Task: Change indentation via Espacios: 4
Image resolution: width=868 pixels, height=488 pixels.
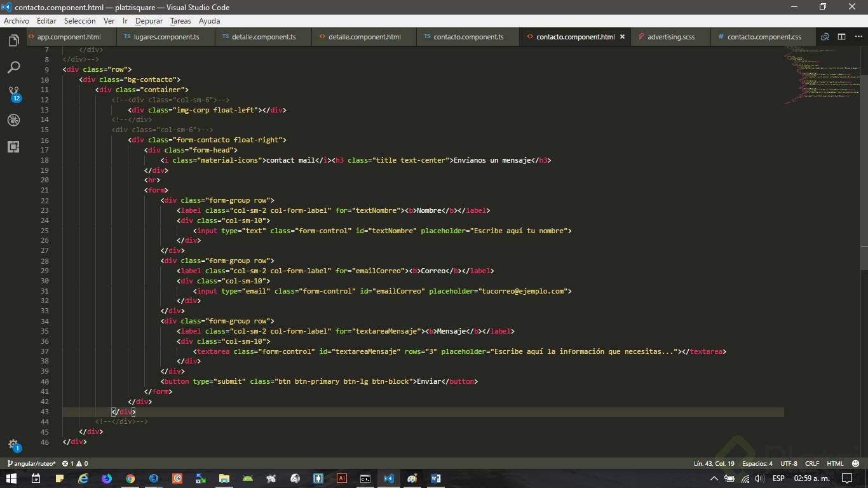Action: point(757,464)
